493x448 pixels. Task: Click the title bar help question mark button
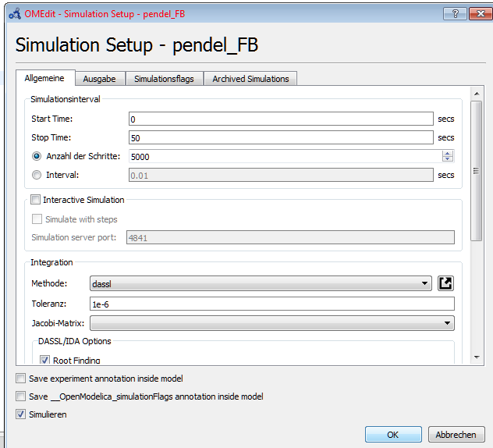coord(455,12)
